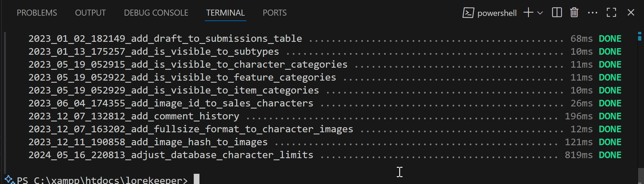The image size is (644, 184).
Task: Close the terminal panel
Action: coord(631,13)
